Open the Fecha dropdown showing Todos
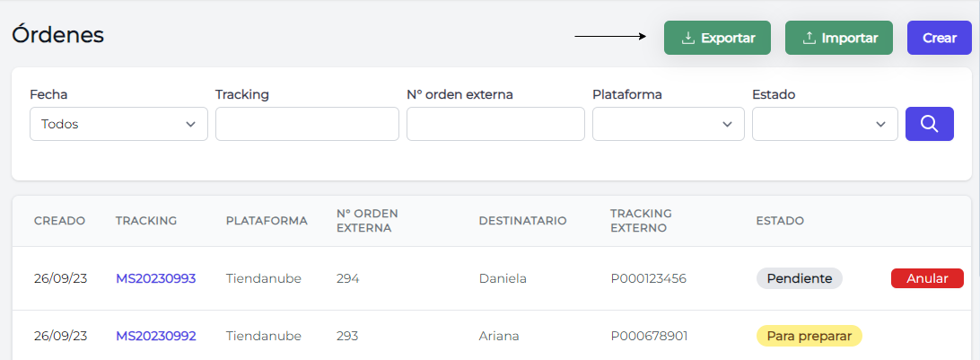980x360 pixels. [x=118, y=124]
